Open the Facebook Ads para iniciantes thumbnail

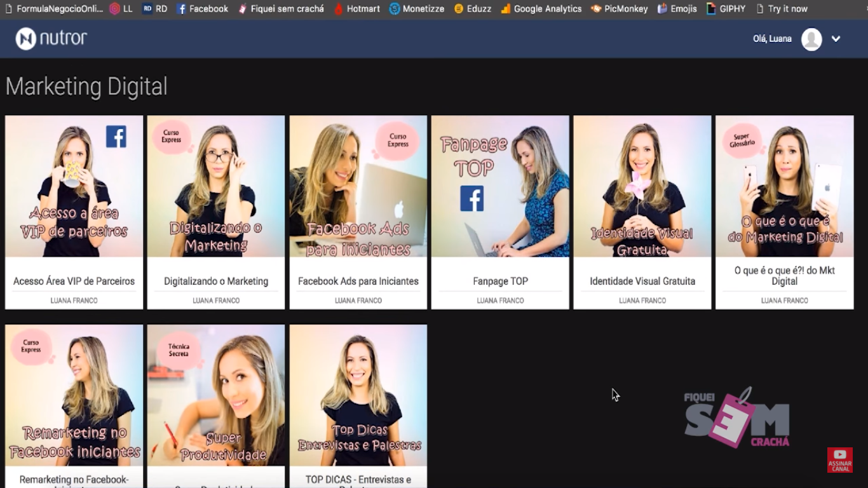358,186
